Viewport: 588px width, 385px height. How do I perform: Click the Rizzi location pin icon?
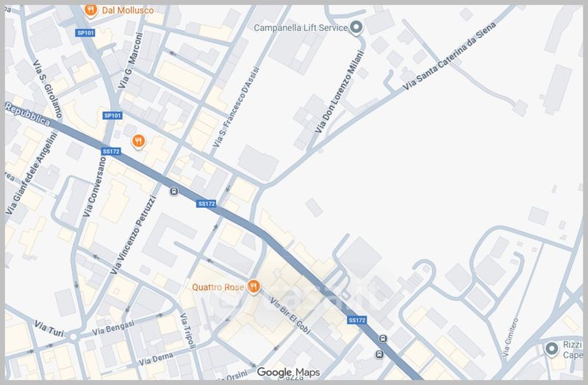(551, 348)
